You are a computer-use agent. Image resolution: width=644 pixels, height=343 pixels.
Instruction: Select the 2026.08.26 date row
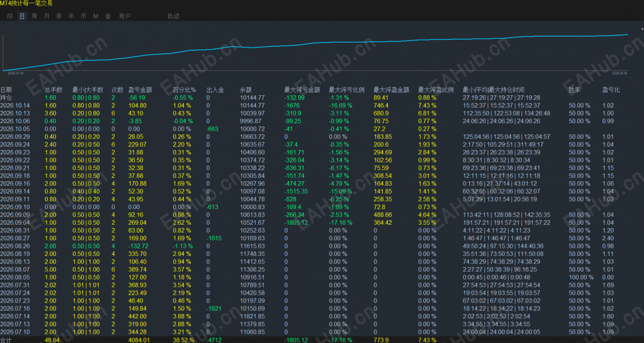coord(15,246)
